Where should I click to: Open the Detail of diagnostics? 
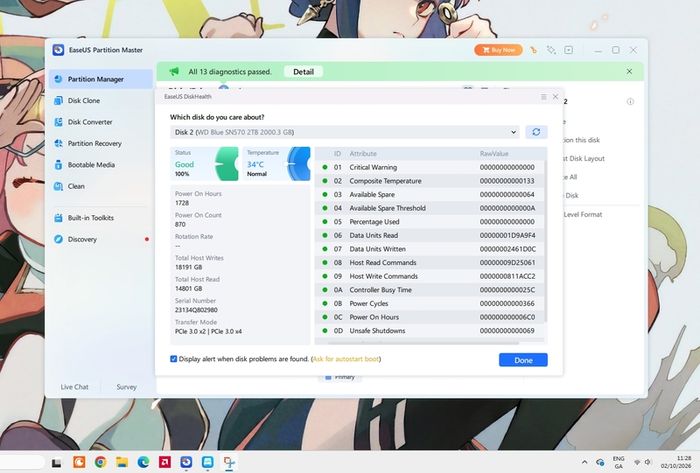(x=303, y=71)
